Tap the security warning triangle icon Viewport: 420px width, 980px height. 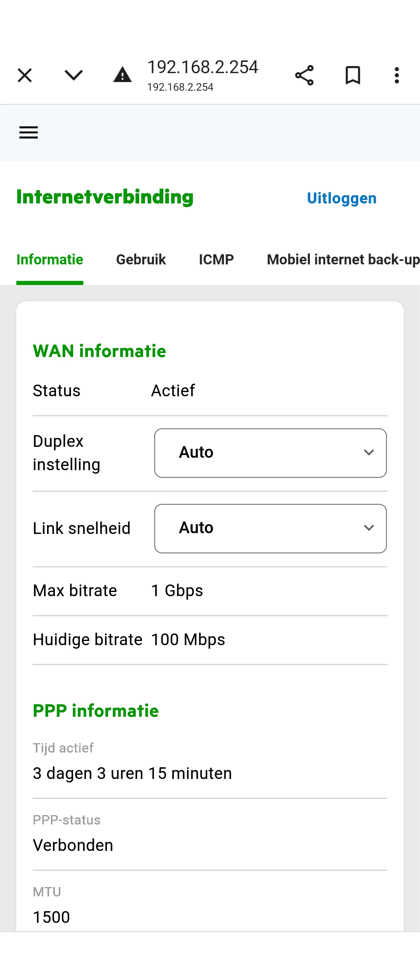click(x=122, y=75)
